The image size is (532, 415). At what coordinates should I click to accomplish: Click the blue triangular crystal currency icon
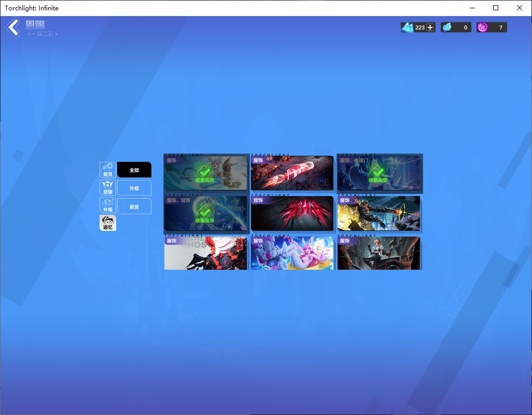407,27
